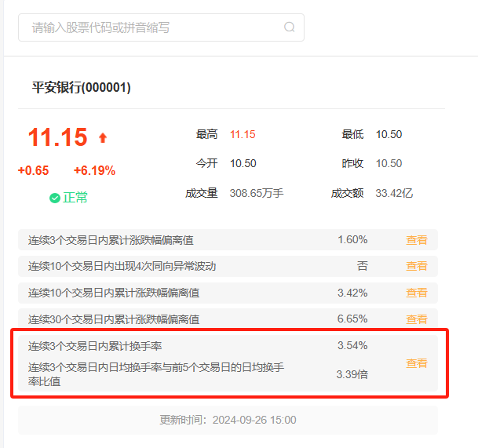
Task: Click the 正常 status label
Action: pos(75,198)
